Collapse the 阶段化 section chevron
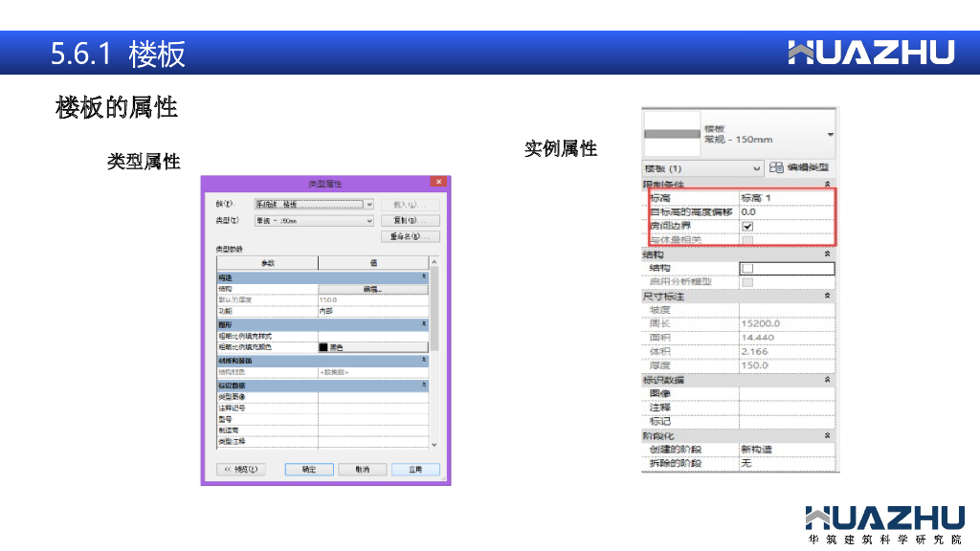The image size is (980, 551). click(827, 435)
